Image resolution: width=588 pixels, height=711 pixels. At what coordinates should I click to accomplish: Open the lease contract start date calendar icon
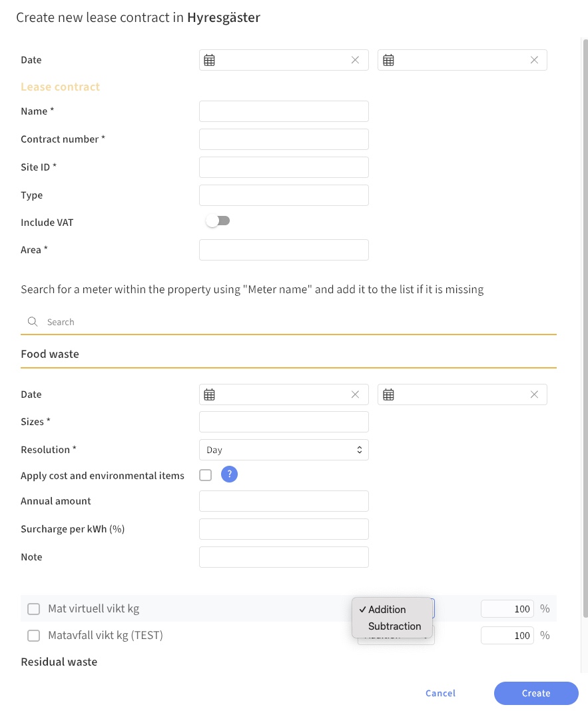pyautogui.click(x=210, y=60)
